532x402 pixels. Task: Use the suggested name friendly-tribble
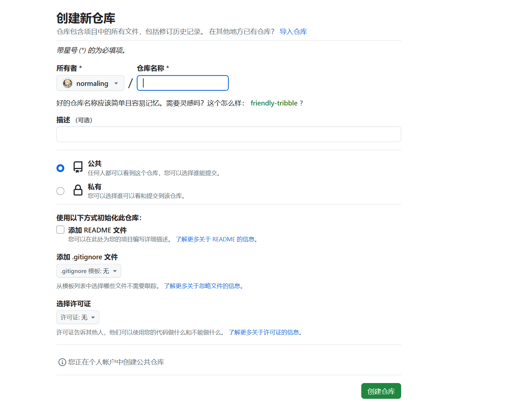pyautogui.click(x=274, y=103)
